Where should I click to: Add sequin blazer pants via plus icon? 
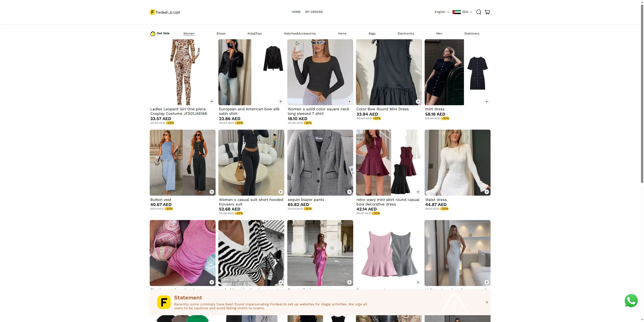349,192
